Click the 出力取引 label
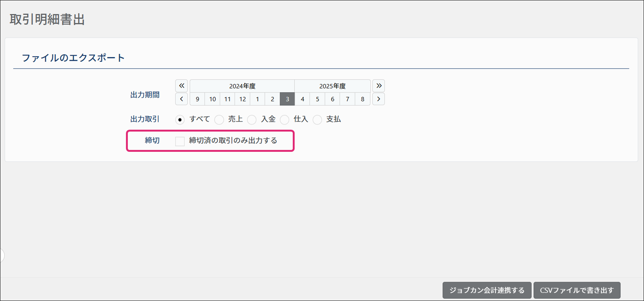Screen dimensions: 644x301 click(145, 119)
